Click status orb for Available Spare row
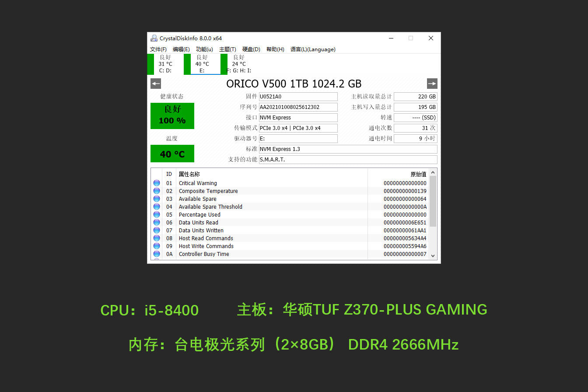Viewport: 588px width, 392px height. [x=157, y=199]
